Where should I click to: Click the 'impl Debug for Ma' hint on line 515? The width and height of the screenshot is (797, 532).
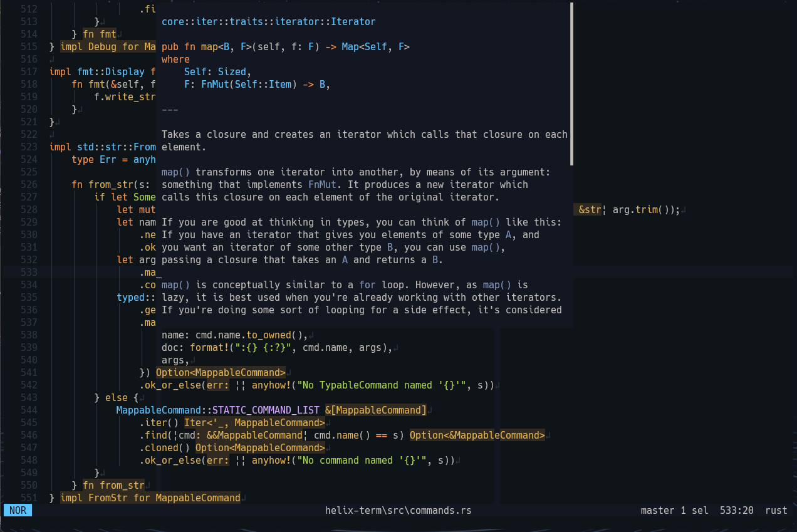108,46
